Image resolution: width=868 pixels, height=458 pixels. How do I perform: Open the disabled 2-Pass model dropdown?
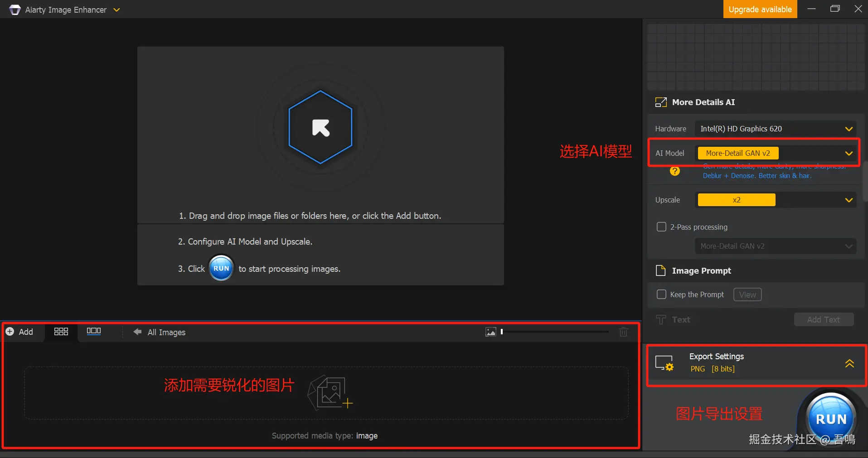tap(776, 246)
